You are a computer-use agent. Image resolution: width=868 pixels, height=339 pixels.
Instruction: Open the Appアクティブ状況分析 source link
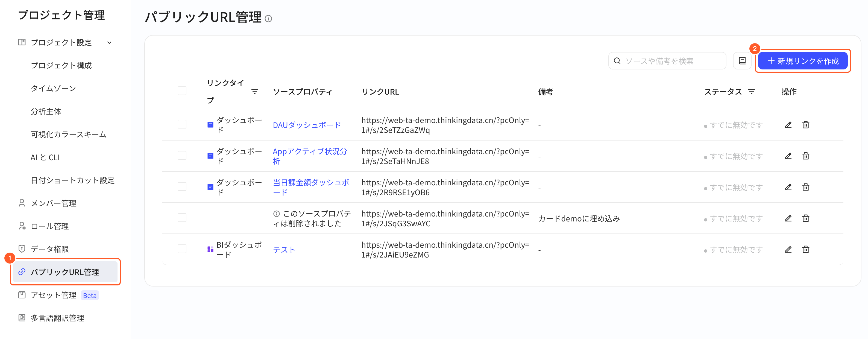[310, 156]
